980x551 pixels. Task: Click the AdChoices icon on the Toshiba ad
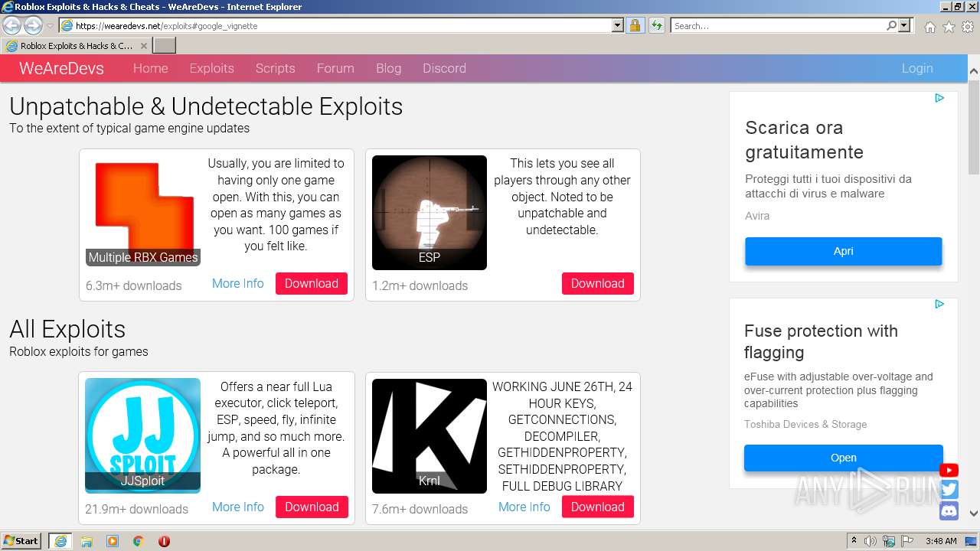point(939,304)
